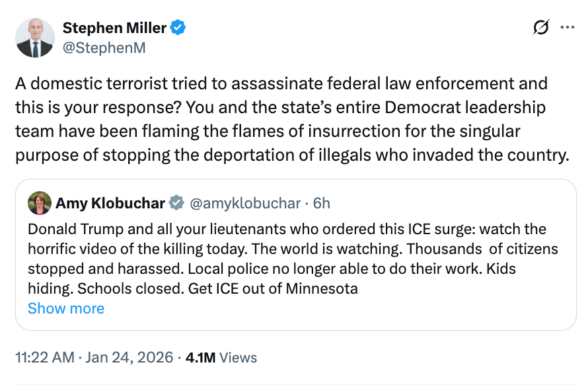
Task: Click the Grok circle-slash icon
Action: tap(540, 28)
